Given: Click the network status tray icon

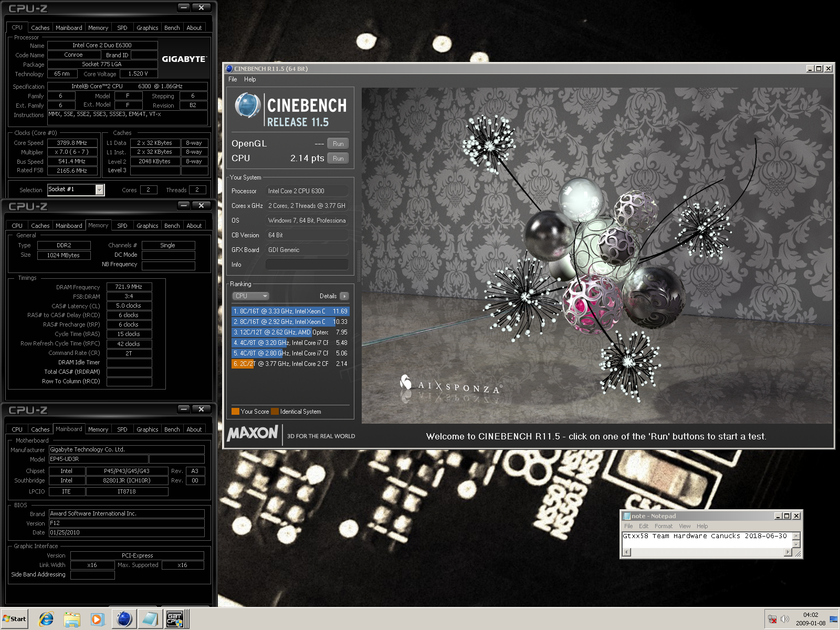Looking at the screenshot, I should (x=772, y=619).
